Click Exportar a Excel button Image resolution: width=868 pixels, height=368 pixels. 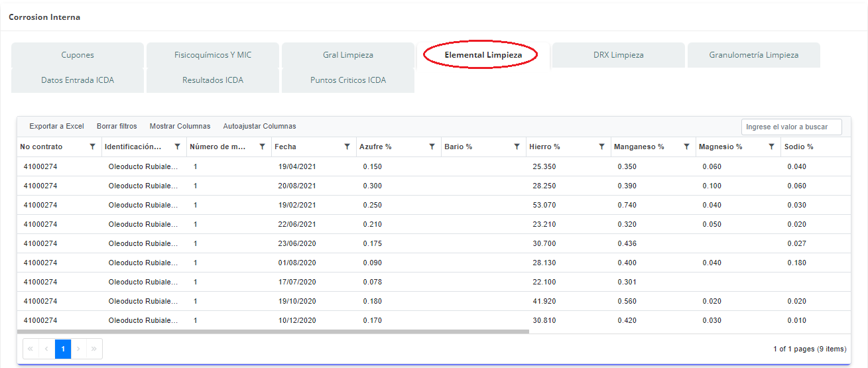(56, 127)
